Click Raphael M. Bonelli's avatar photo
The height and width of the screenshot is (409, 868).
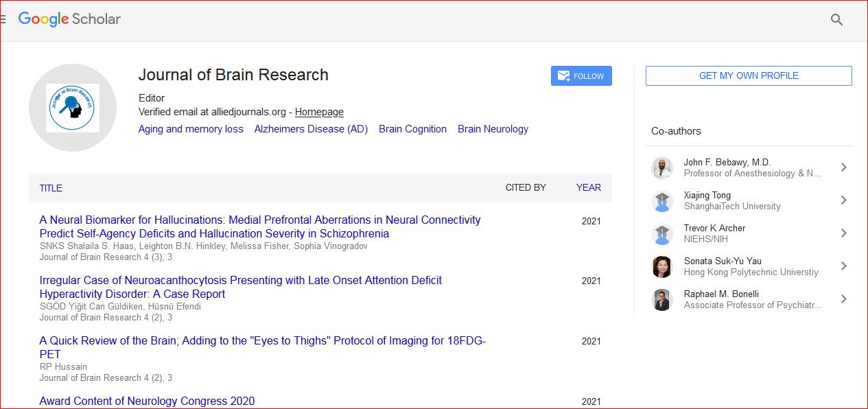[662, 299]
